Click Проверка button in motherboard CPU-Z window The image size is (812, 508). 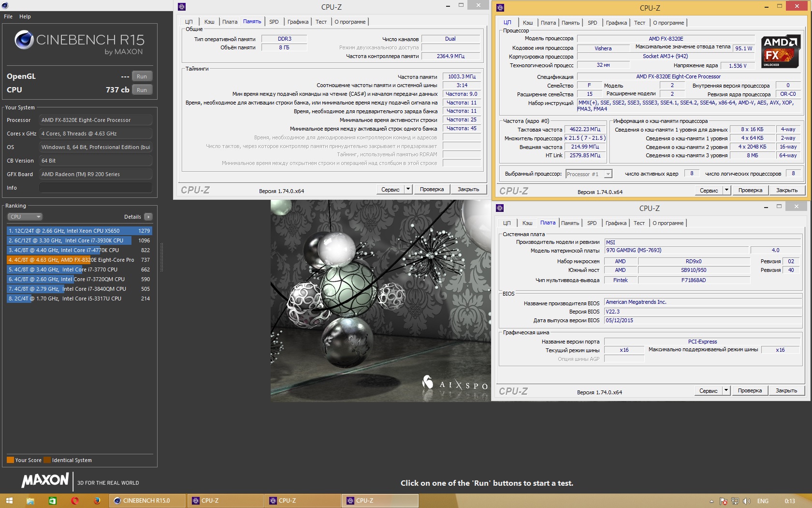750,390
